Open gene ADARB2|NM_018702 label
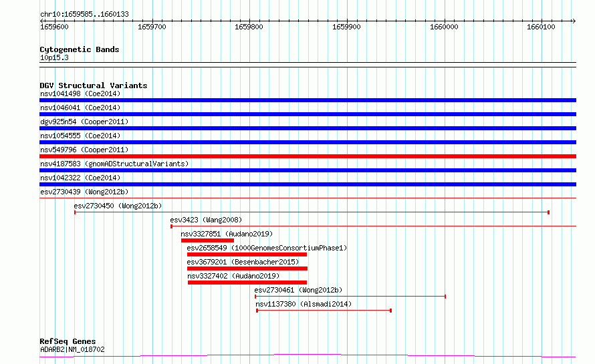Viewport: 595px width, 364px height. pyautogui.click(x=72, y=349)
